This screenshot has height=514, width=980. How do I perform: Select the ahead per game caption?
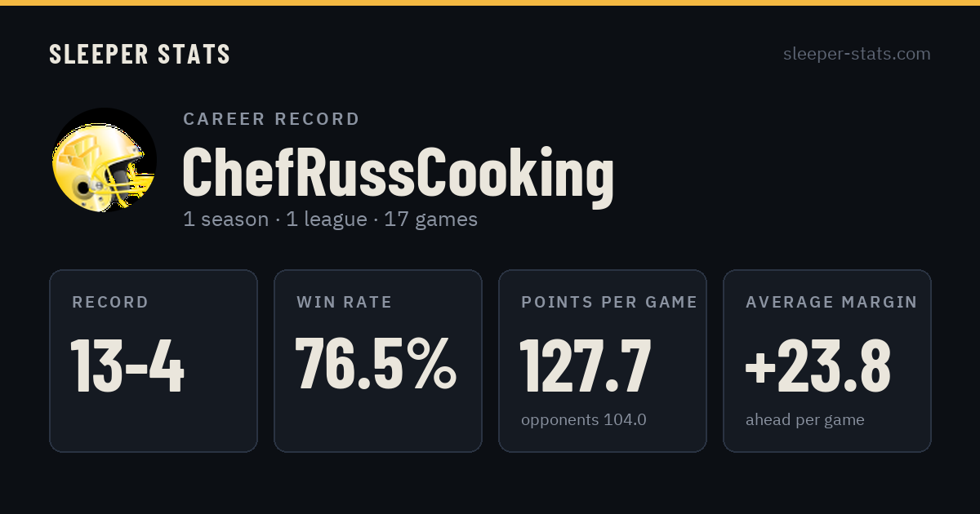(805, 420)
